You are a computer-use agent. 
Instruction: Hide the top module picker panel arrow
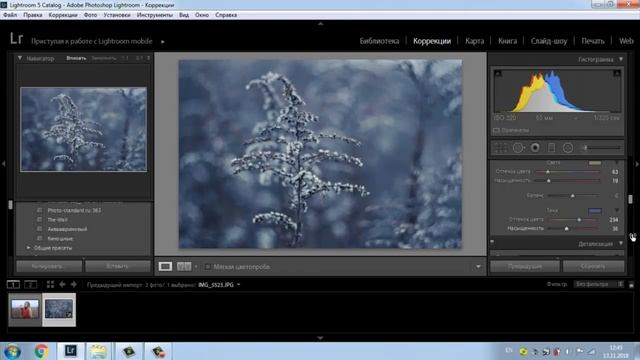(320, 24)
